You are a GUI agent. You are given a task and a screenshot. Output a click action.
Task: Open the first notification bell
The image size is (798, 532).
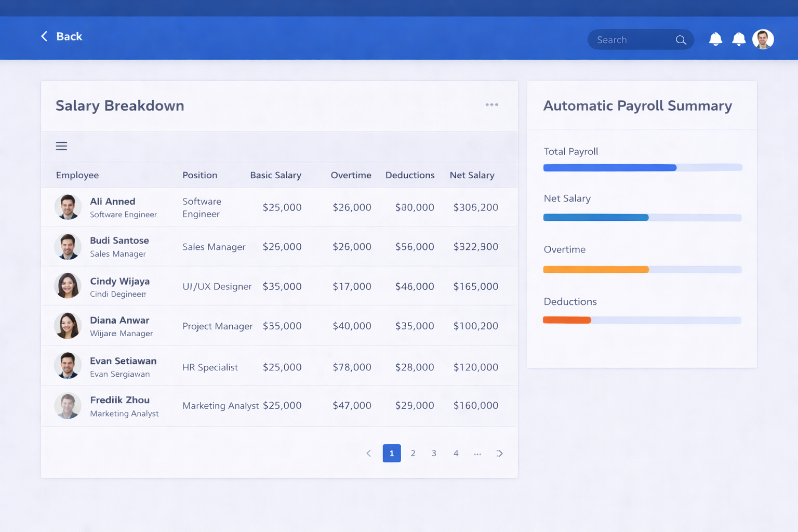point(715,39)
